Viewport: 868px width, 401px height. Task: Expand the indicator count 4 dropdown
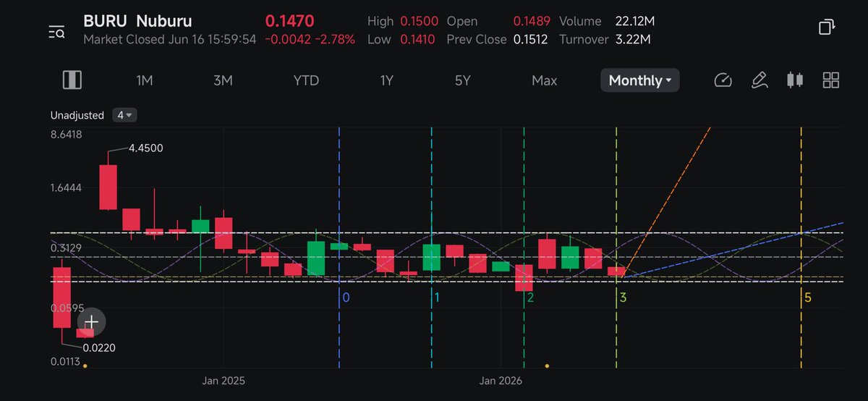coord(124,115)
